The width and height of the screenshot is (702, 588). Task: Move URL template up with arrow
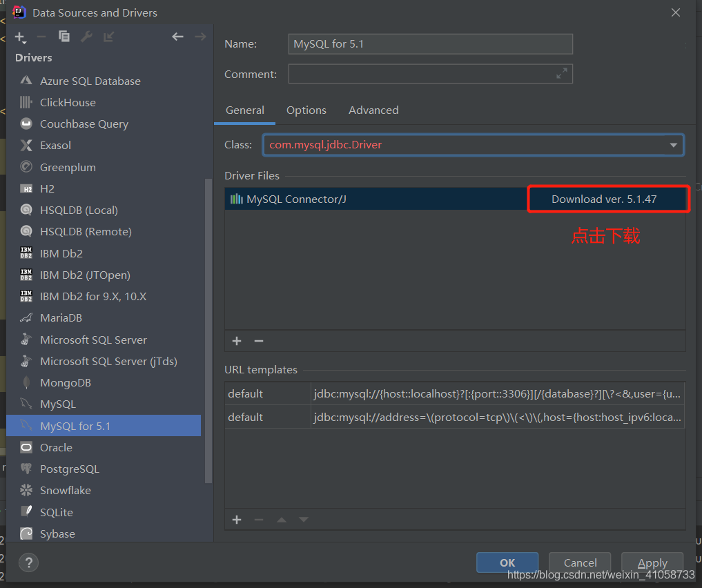pos(282,520)
